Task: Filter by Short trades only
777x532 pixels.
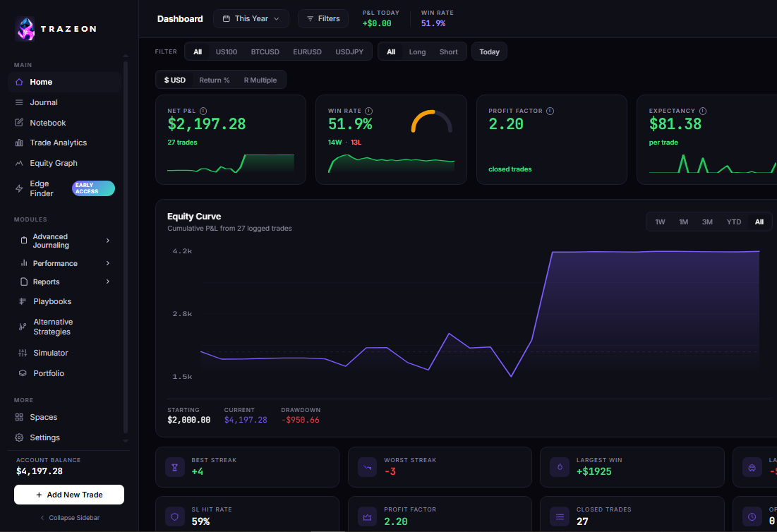Action: [448, 52]
